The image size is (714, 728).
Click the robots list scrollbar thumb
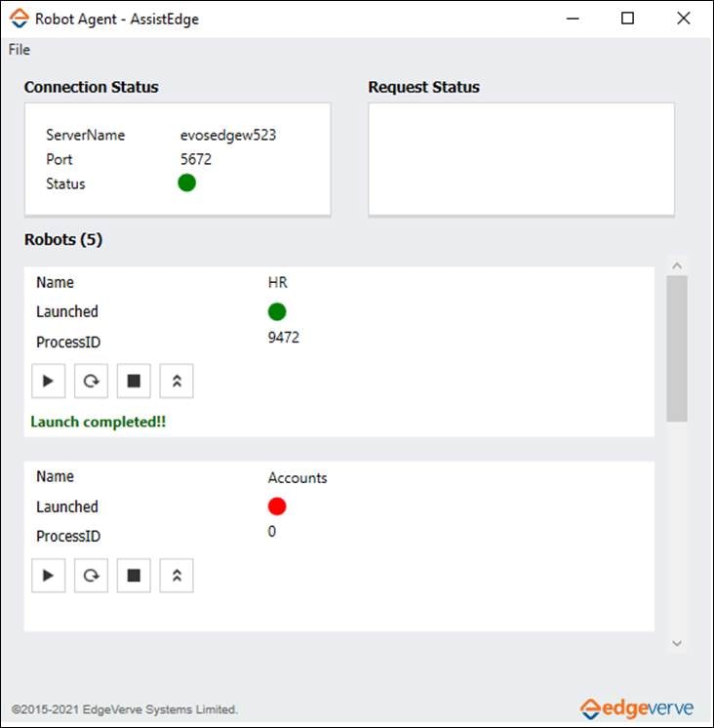[x=677, y=348]
